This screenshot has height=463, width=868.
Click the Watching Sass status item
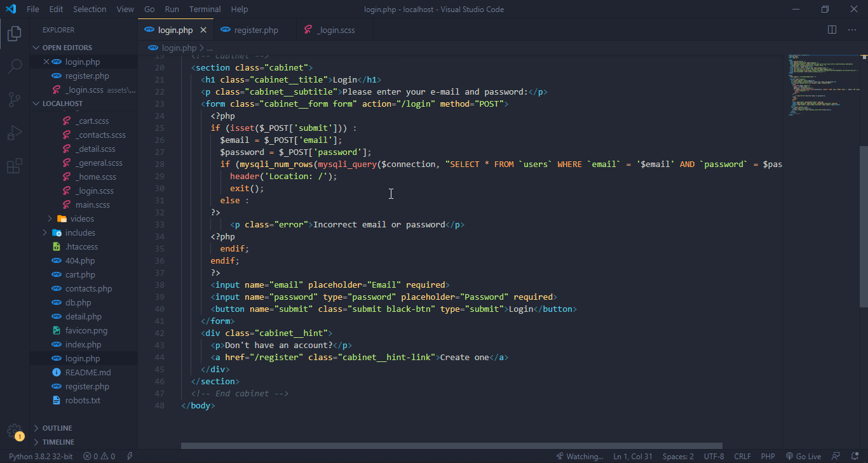click(580, 456)
